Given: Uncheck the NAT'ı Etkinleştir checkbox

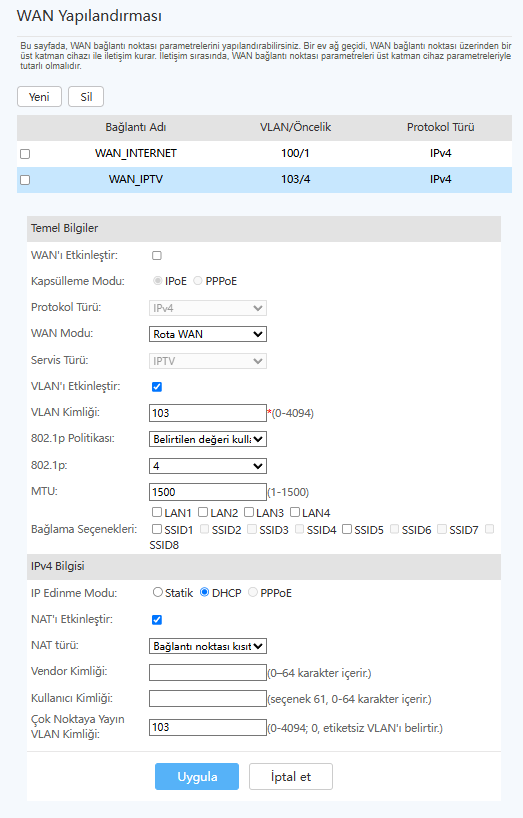Looking at the screenshot, I should click(x=156, y=620).
